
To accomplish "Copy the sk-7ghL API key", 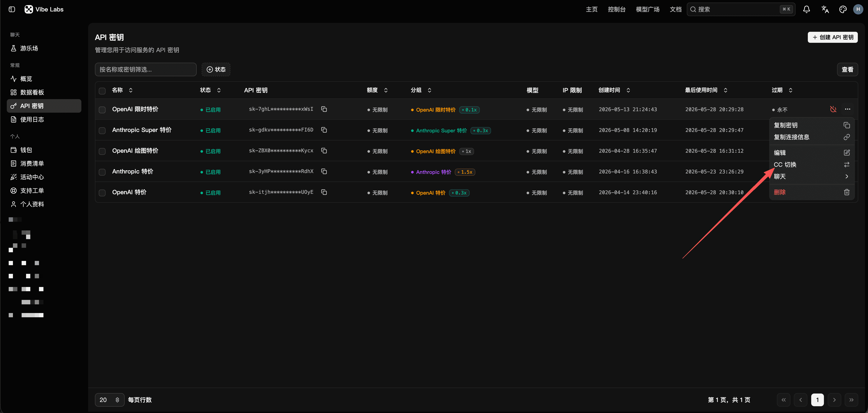I will [x=324, y=109].
